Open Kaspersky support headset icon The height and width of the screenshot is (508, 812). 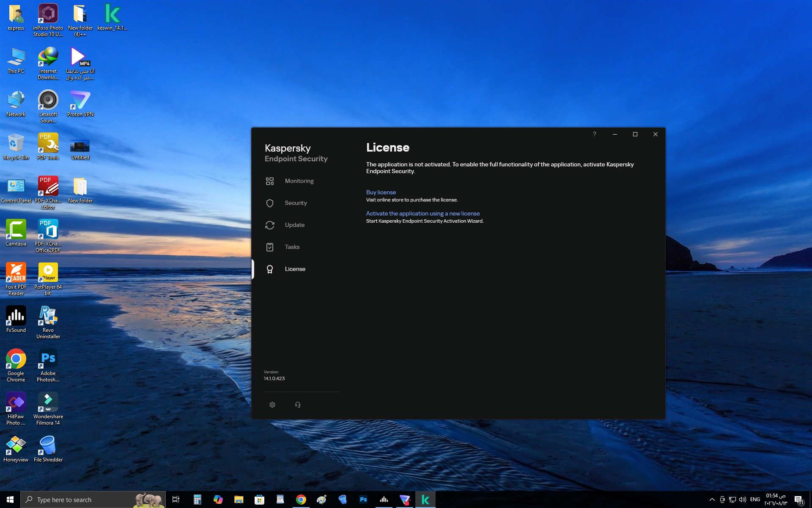click(x=298, y=405)
